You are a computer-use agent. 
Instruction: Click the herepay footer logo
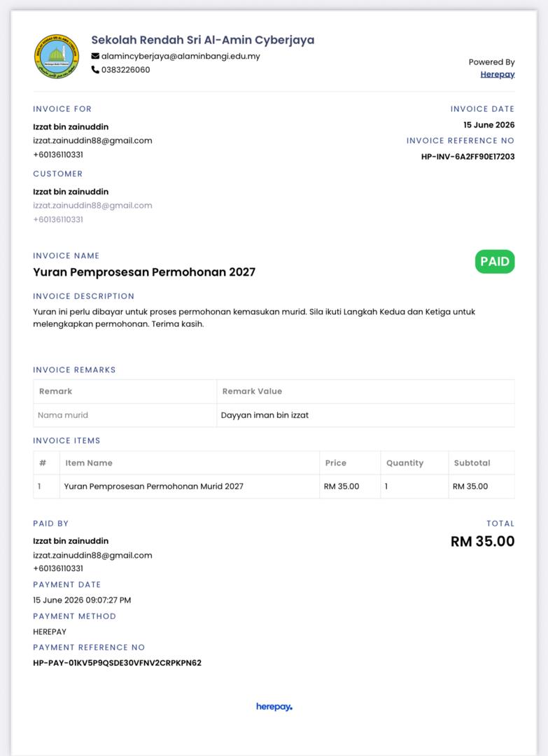coord(274,707)
